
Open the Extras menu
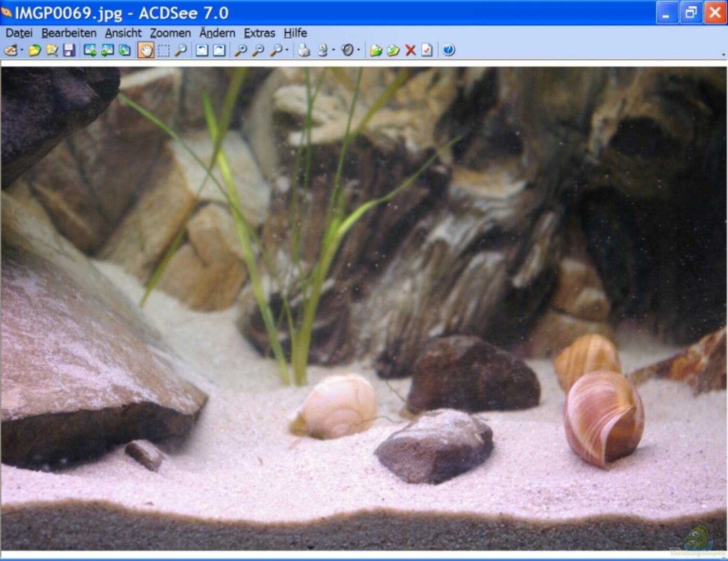pos(259,33)
